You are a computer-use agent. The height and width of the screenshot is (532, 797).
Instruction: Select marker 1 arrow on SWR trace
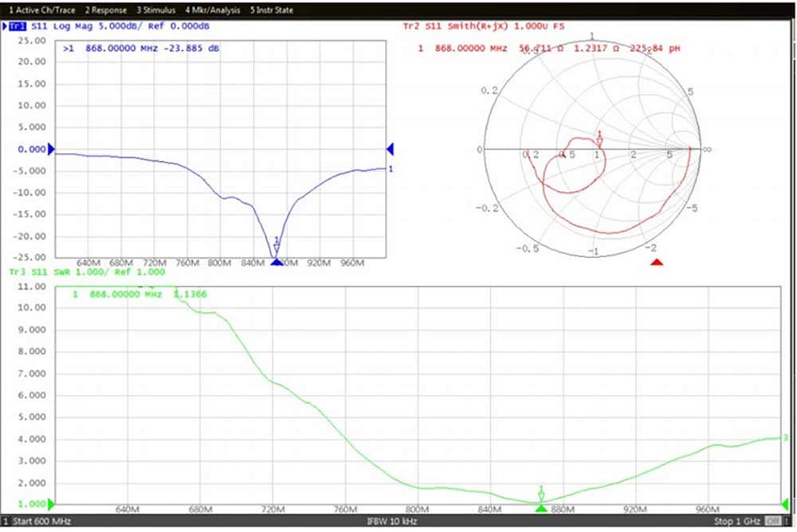(541, 493)
